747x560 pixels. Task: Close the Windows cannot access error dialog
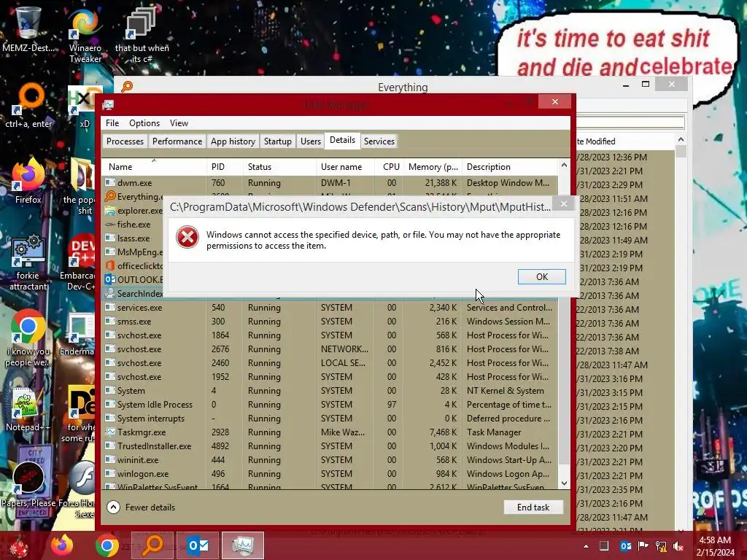(564, 204)
